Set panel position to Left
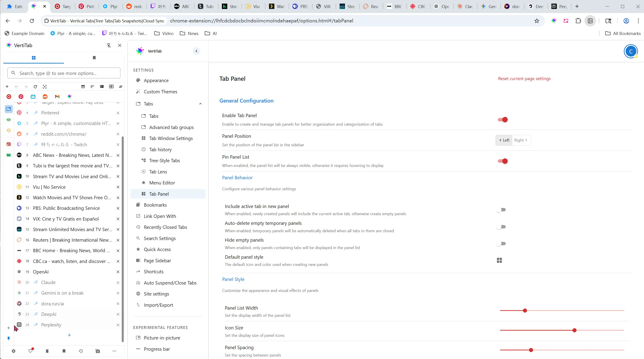The width and height of the screenshot is (644, 359). 504,140
